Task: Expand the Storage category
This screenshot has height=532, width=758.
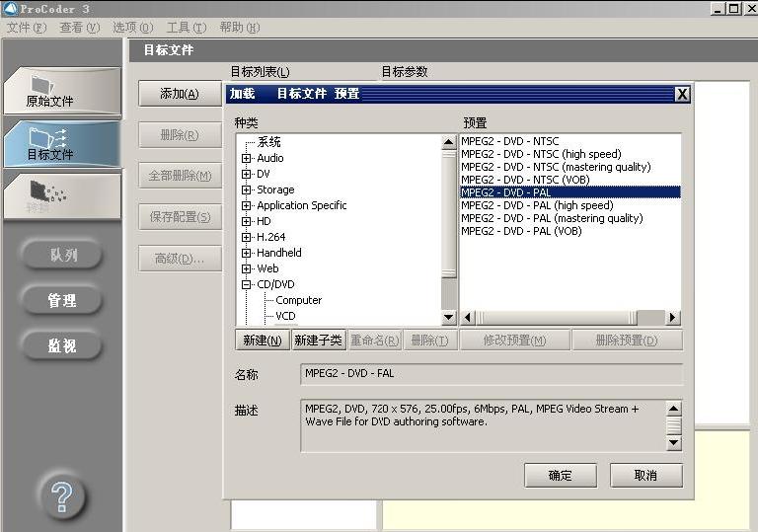Action: (246, 190)
